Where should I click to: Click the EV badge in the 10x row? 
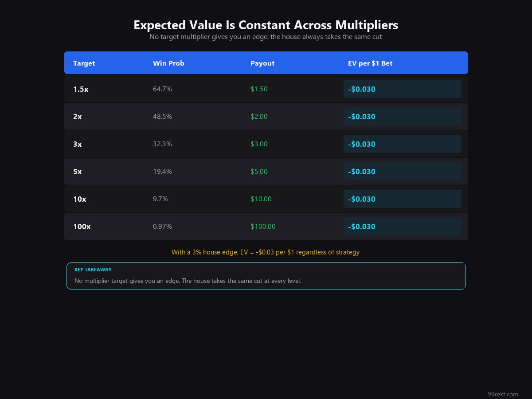pyautogui.click(x=402, y=199)
